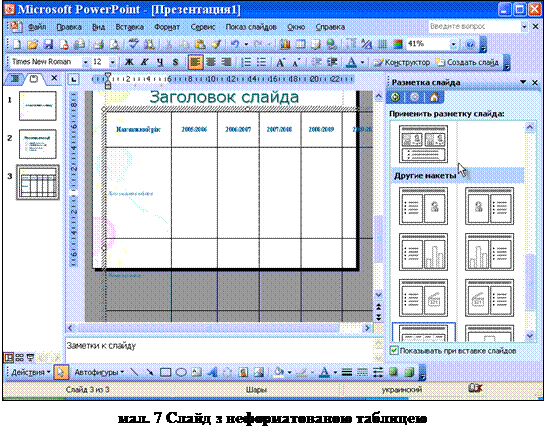Image resolution: width=545 pixels, height=430 pixels.
Task: Apply bold formatting (Ж)
Action: 129,62
